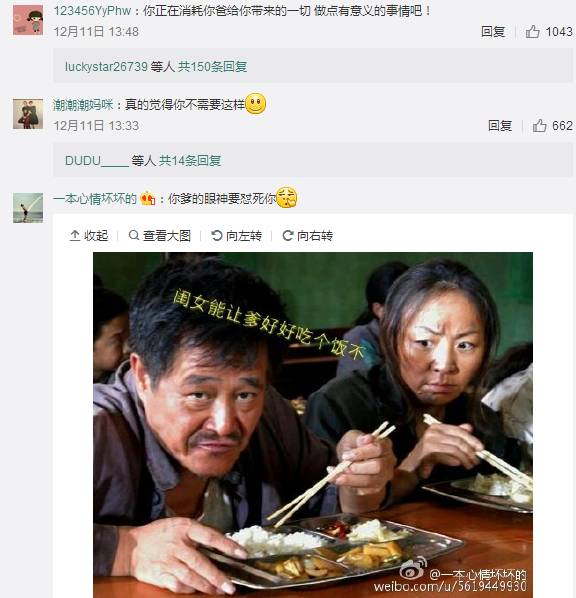The image size is (576, 598).
Task: Click the expanded father-daughter meal photo
Action: pos(313,425)
